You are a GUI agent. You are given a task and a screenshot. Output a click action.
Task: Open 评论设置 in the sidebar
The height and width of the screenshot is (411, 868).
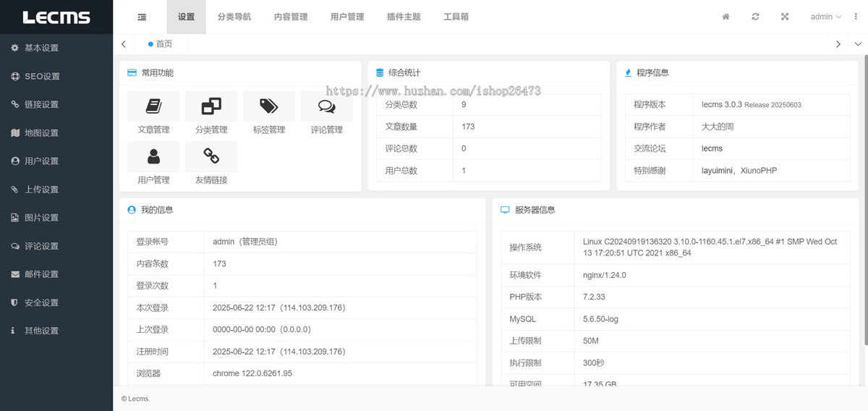tap(56, 246)
